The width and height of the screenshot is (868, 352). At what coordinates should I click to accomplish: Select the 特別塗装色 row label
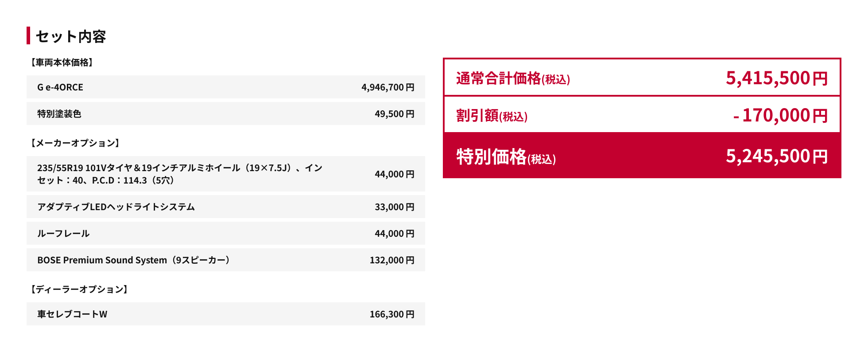59,114
